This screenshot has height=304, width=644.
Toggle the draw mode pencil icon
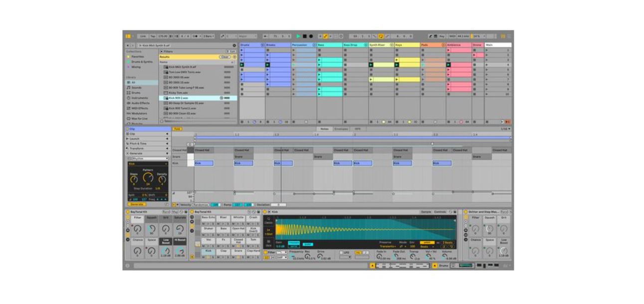(x=325, y=36)
